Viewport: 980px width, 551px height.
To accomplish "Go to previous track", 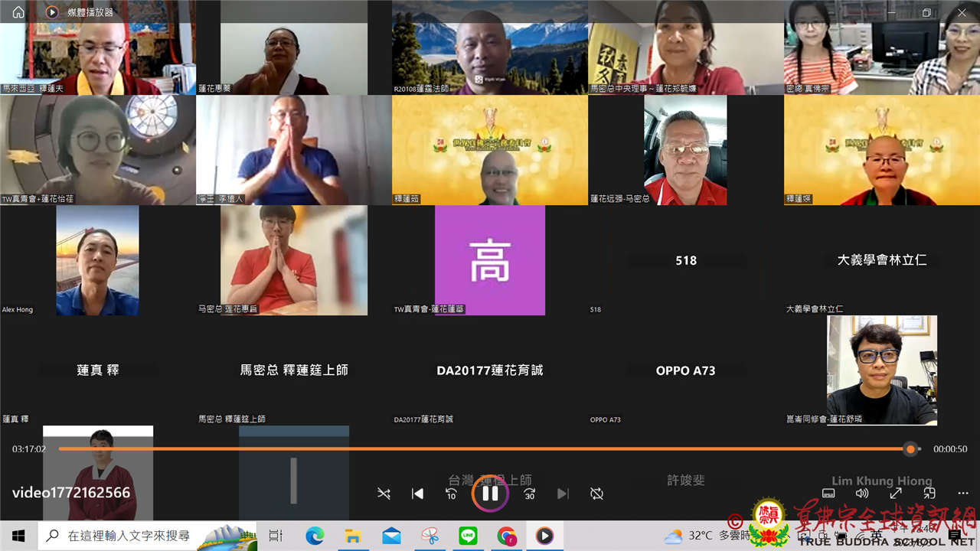I will click(x=417, y=494).
